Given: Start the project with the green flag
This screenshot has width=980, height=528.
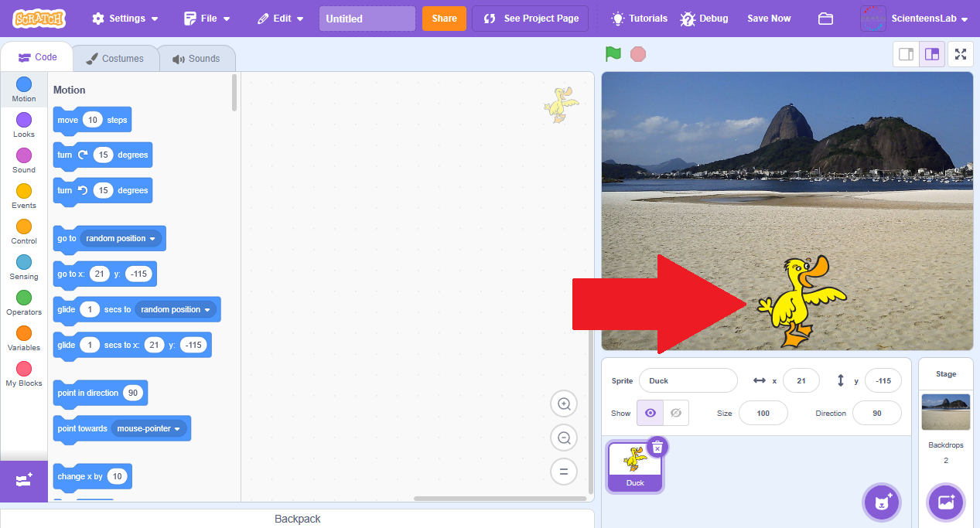Looking at the screenshot, I should pyautogui.click(x=613, y=54).
